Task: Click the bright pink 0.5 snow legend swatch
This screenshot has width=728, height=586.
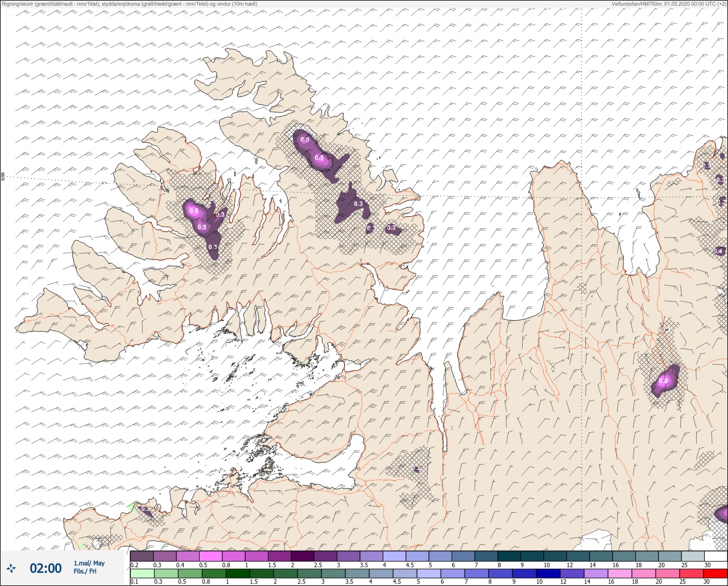Action: (210, 556)
